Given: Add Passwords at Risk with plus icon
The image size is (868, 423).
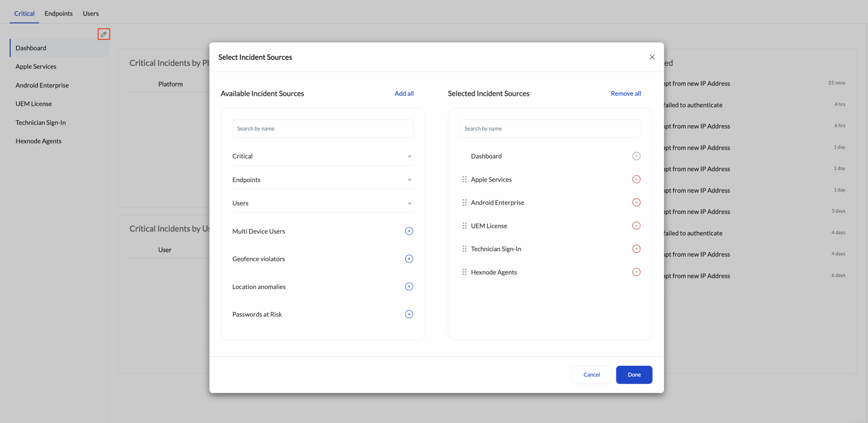Looking at the screenshot, I should click(409, 314).
